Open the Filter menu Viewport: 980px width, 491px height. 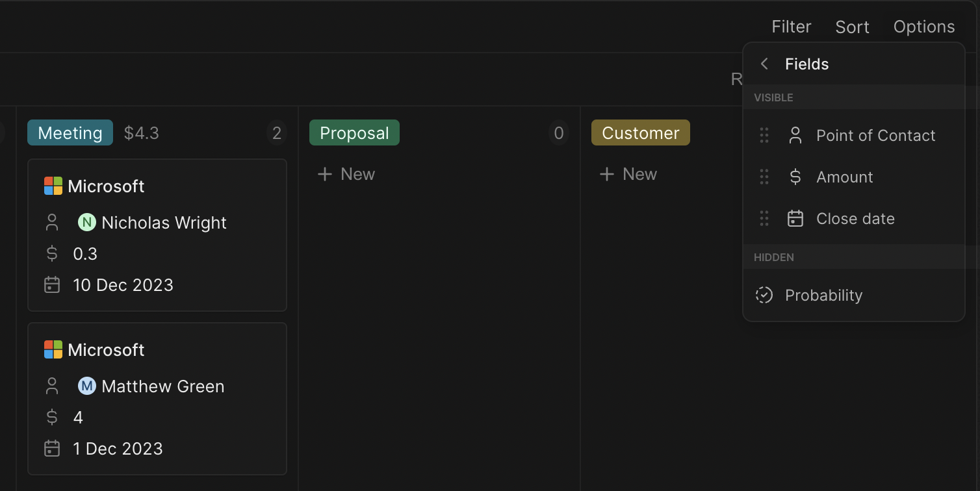pyautogui.click(x=791, y=27)
